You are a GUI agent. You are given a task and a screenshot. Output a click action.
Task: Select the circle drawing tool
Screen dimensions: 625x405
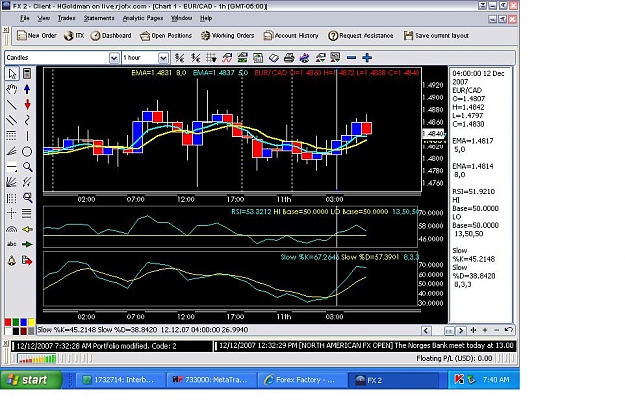pyautogui.click(x=27, y=151)
